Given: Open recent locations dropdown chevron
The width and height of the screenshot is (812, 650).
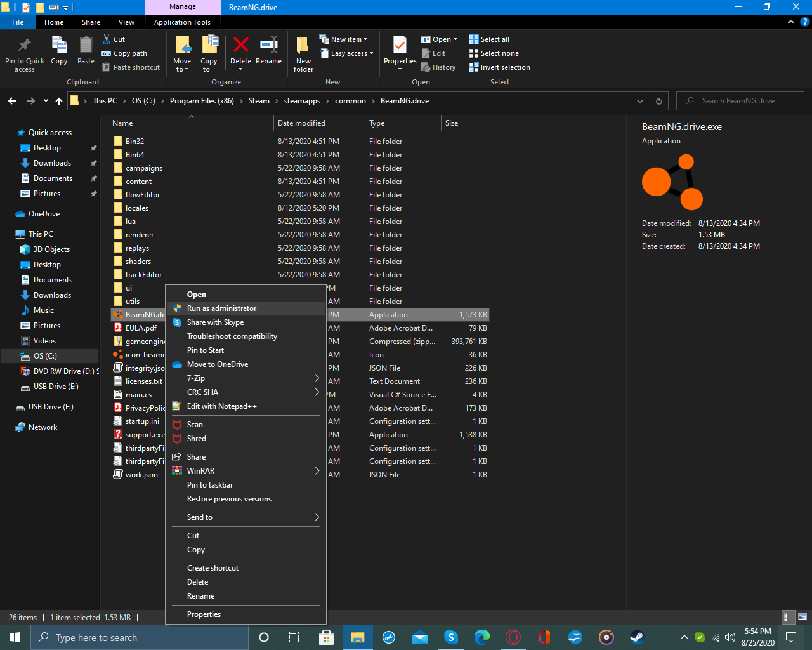Looking at the screenshot, I should point(46,101).
